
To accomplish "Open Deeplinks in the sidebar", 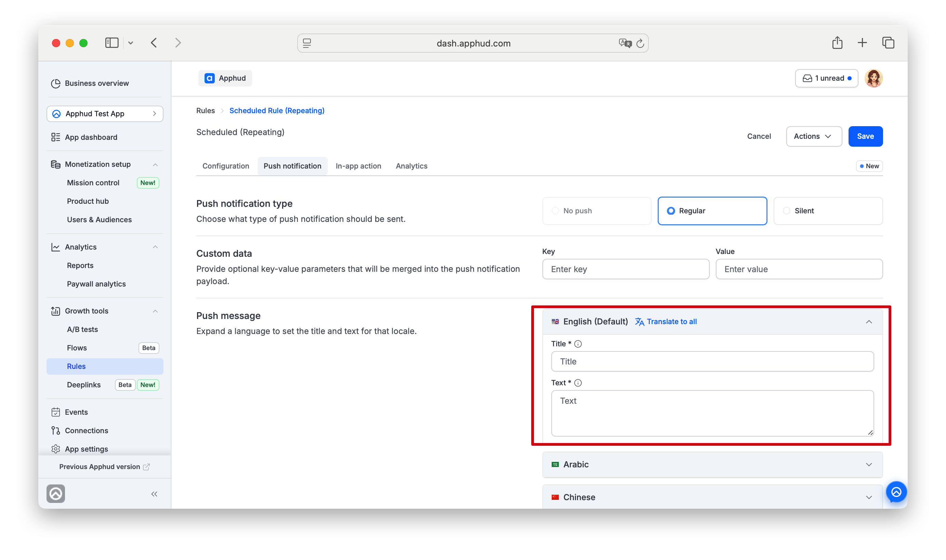I will (x=84, y=385).
